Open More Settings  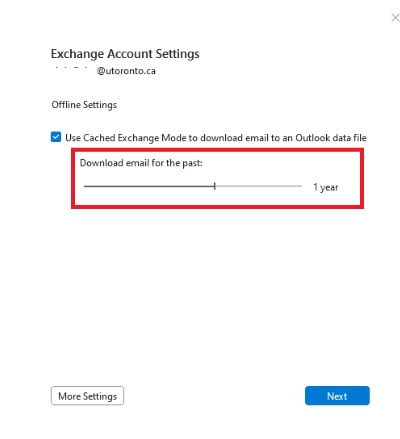87,396
